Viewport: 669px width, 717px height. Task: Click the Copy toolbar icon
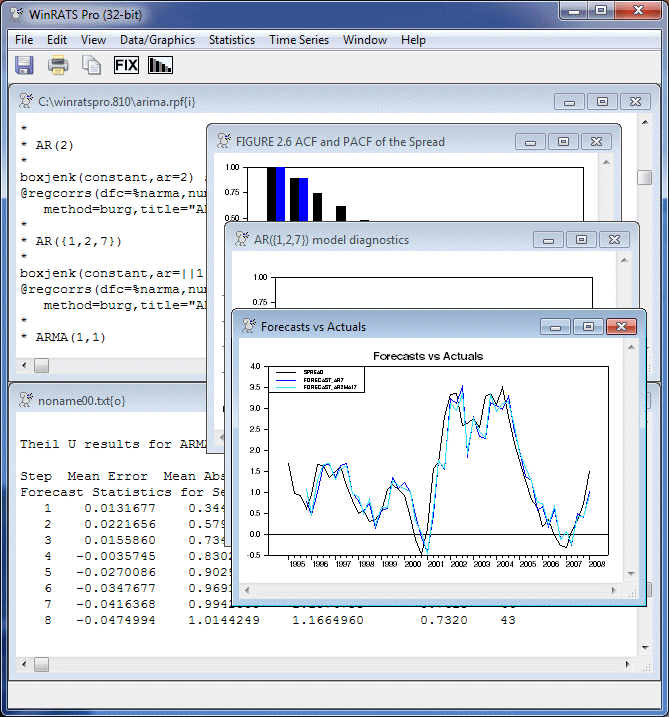[x=91, y=65]
